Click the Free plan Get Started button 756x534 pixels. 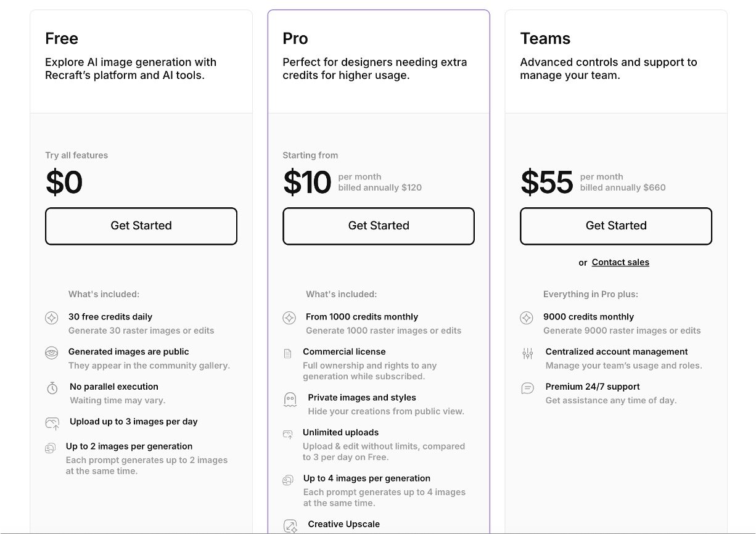[141, 226]
